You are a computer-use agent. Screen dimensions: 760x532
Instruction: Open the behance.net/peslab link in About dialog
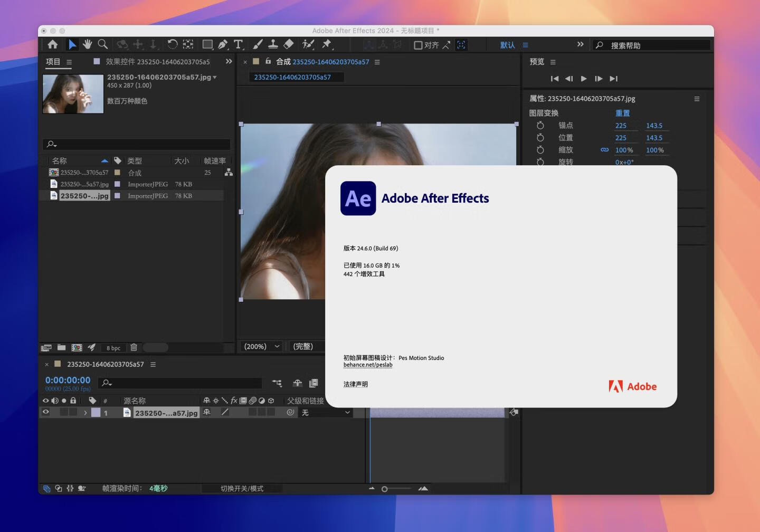[x=368, y=365]
